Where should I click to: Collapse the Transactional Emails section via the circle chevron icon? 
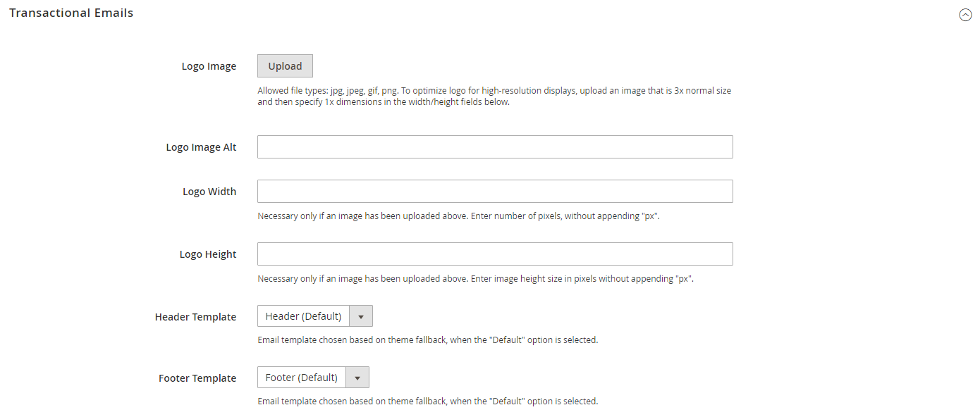point(965,15)
